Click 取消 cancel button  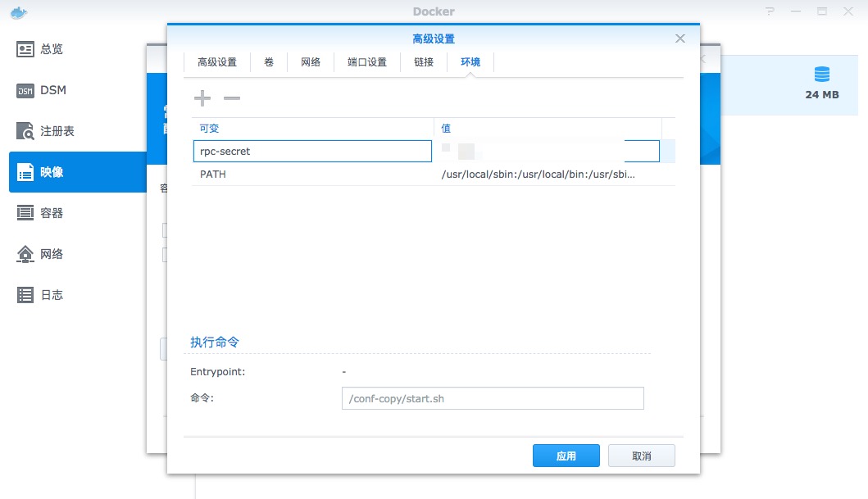click(x=641, y=456)
